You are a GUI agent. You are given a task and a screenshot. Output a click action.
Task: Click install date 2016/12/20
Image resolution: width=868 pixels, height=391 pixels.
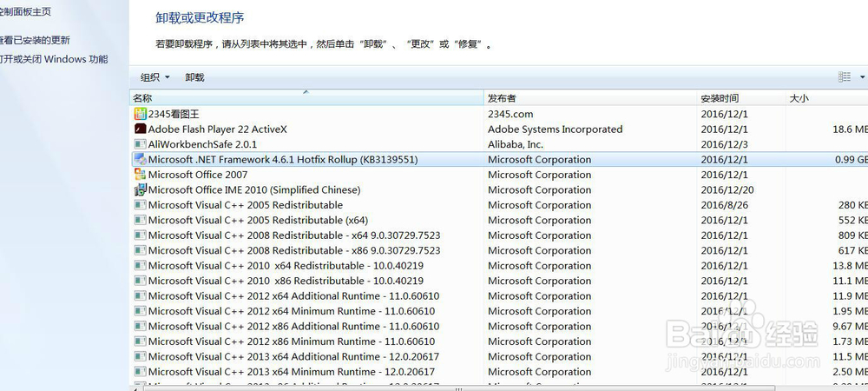click(727, 190)
